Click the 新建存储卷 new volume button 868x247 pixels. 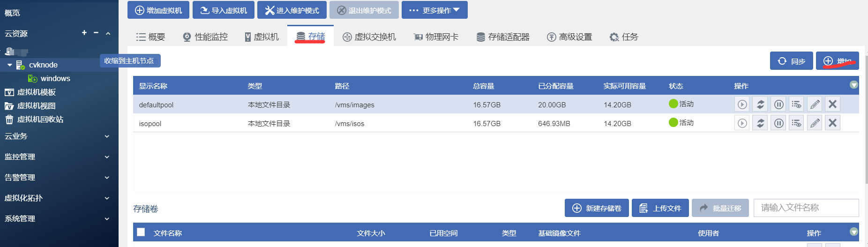click(597, 208)
